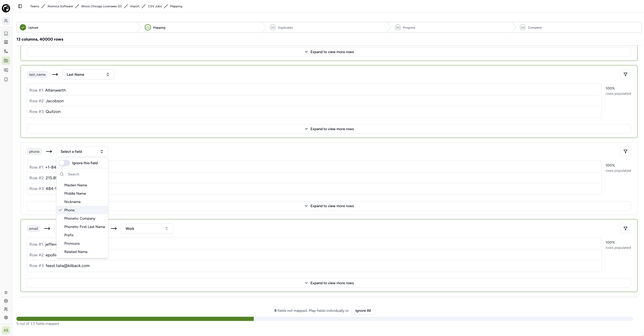
Task: Open the monitor download sidebar icon
Action: click(6, 70)
